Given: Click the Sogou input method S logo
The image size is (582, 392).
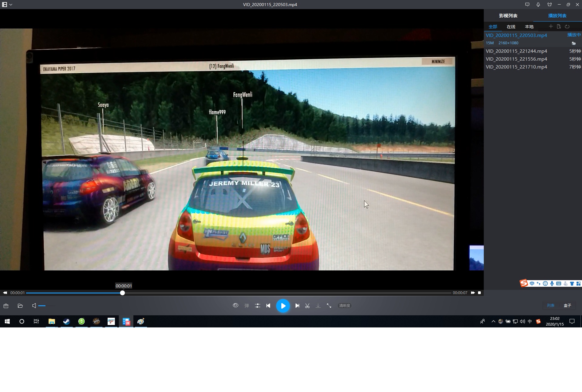Looking at the screenshot, I should click(524, 283).
